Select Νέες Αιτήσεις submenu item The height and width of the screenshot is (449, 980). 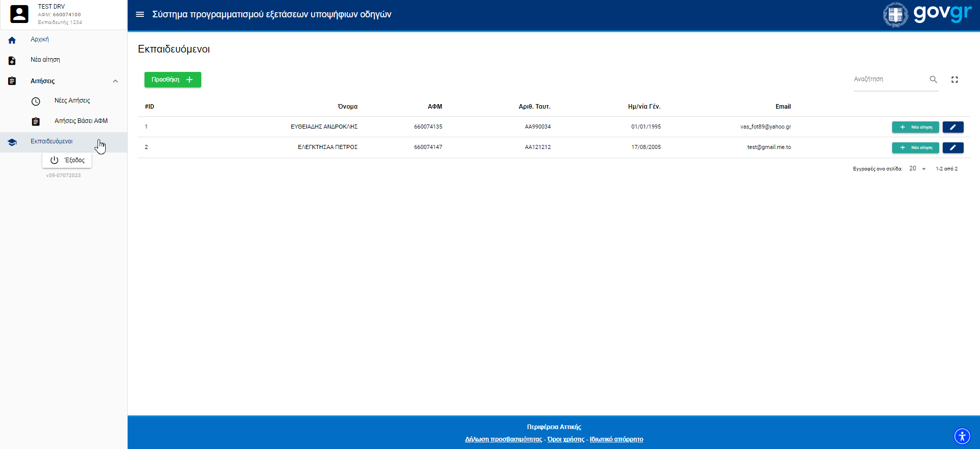(x=72, y=101)
